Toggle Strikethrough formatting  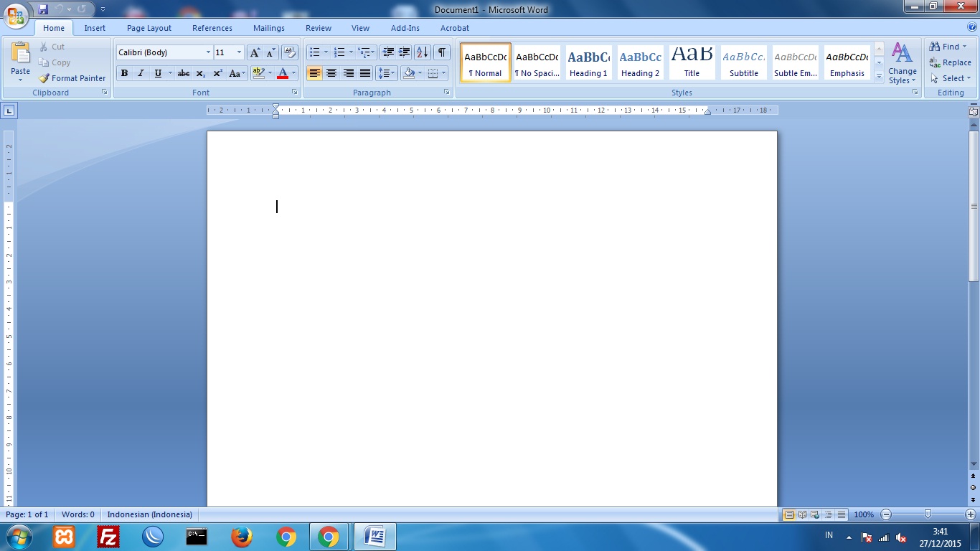pos(184,73)
